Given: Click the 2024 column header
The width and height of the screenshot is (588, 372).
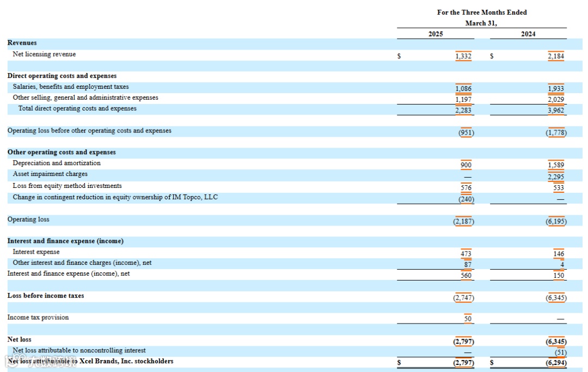Looking at the screenshot, I should click(528, 34).
